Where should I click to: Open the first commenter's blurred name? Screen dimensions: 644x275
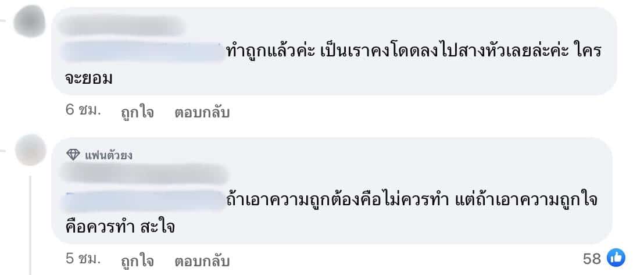coord(121,26)
